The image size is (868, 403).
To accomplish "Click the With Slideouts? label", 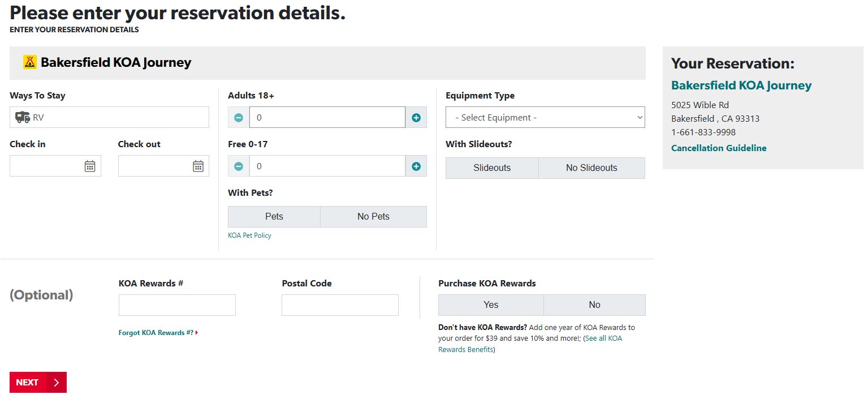I will pos(479,144).
